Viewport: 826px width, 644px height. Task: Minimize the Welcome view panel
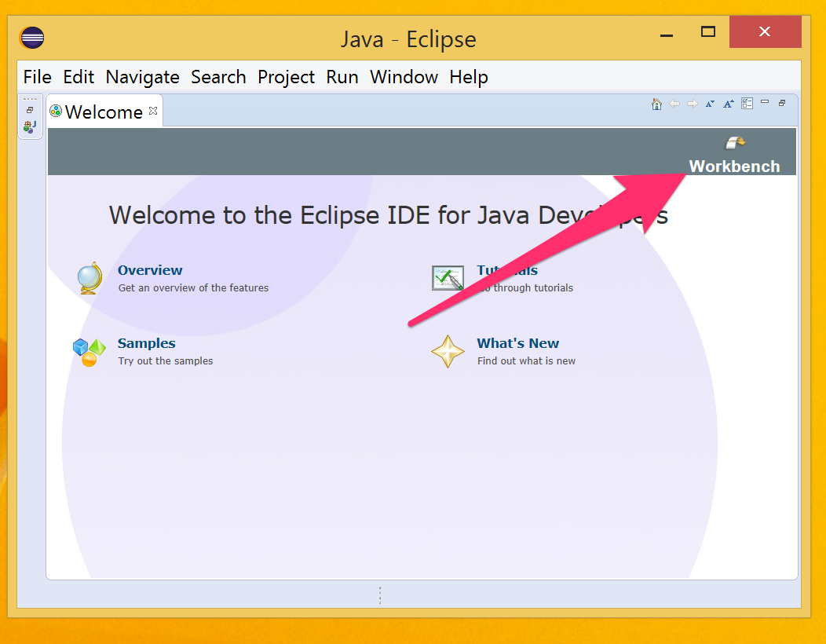765,102
